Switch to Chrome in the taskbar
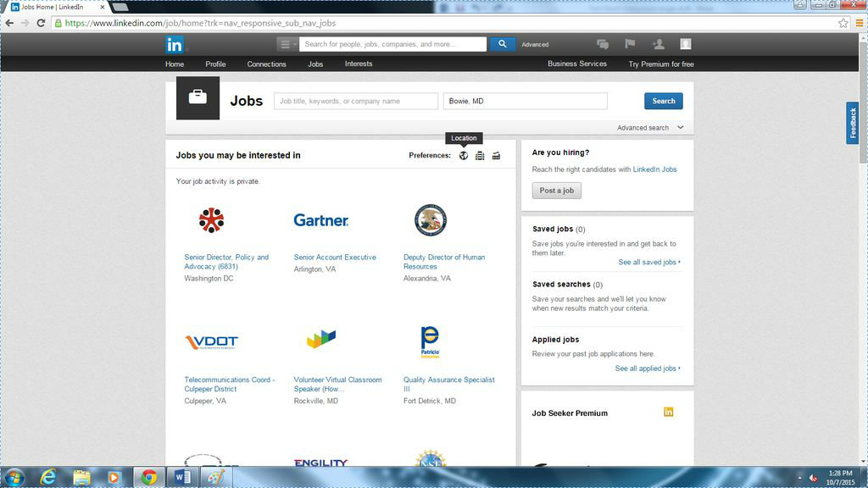 [148, 477]
